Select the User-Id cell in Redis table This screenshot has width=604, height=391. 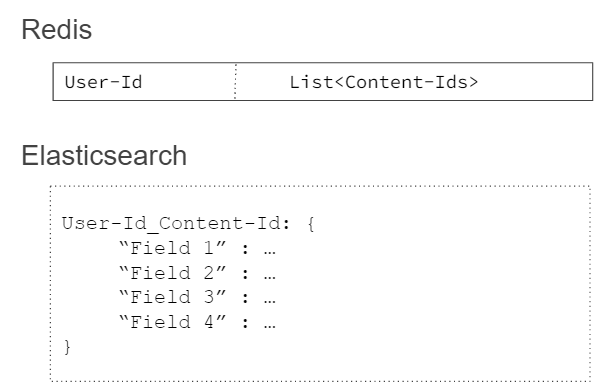pyautogui.click(x=144, y=82)
